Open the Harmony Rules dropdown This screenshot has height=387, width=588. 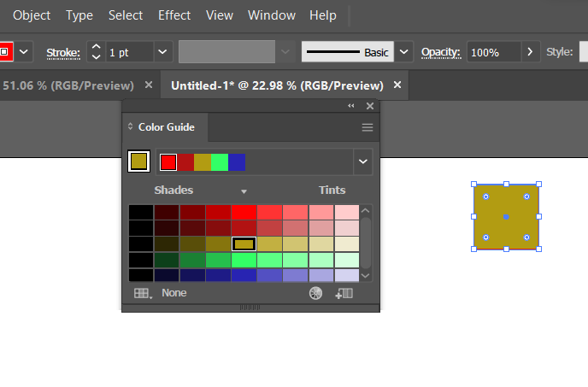click(363, 161)
